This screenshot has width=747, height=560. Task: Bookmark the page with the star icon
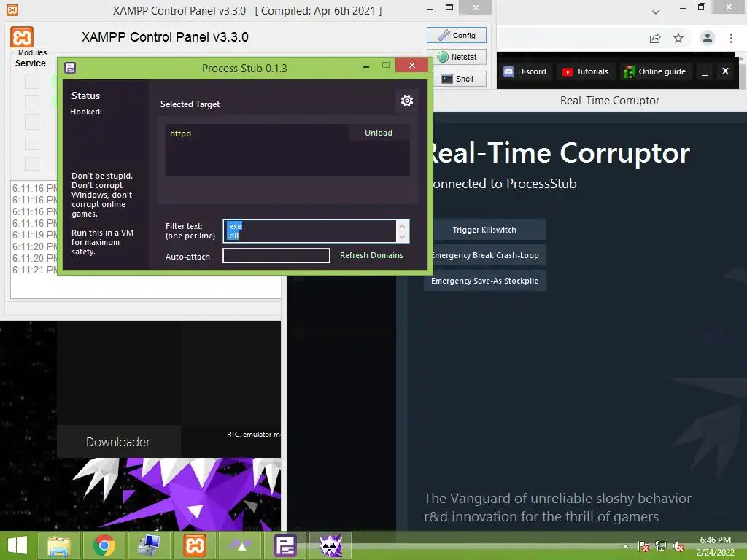678,38
